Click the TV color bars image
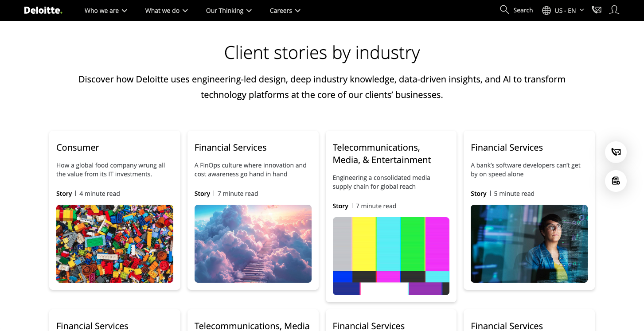Screen dimensions: 644x331 point(391,256)
